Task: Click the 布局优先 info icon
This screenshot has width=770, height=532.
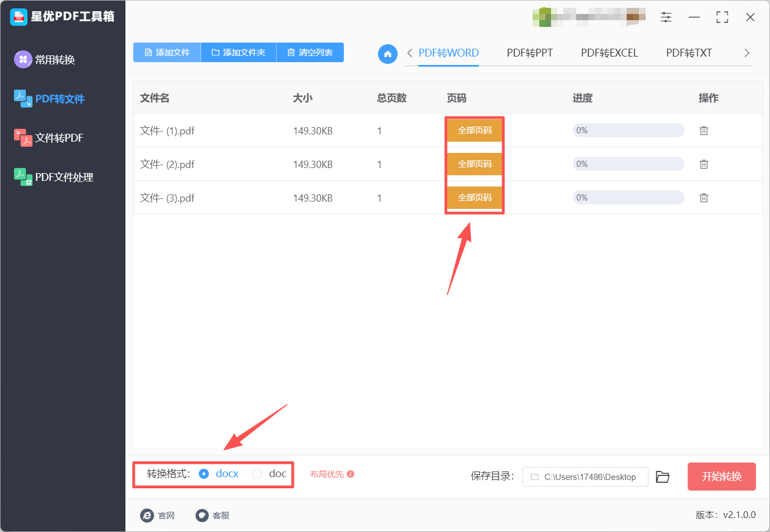Action: [x=351, y=474]
